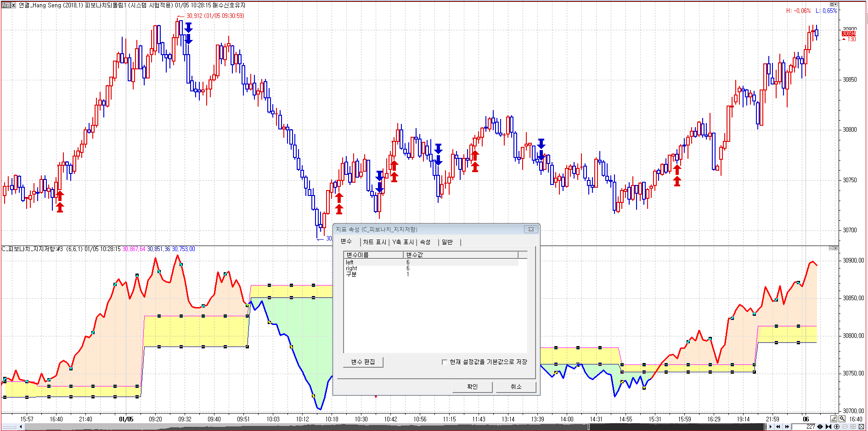Click the square maximize icon atop price chart
The height and width of the screenshot is (431, 868).
click(832, 5)
